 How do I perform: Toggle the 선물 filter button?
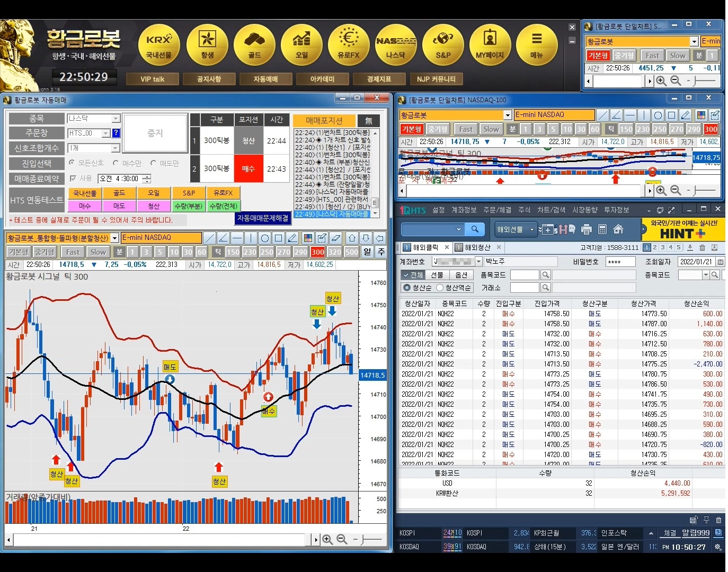coord(437,275)
